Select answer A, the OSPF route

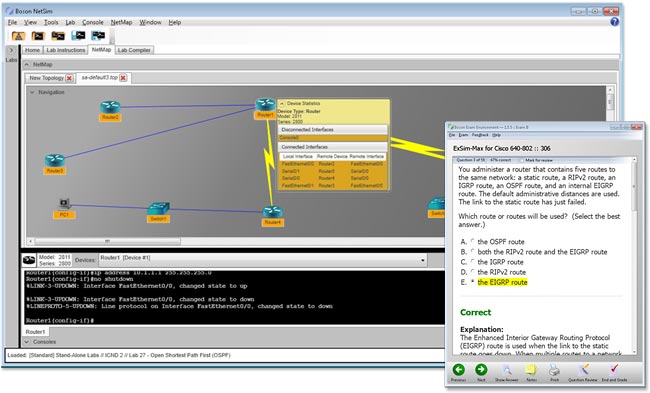tap(473, 241)
